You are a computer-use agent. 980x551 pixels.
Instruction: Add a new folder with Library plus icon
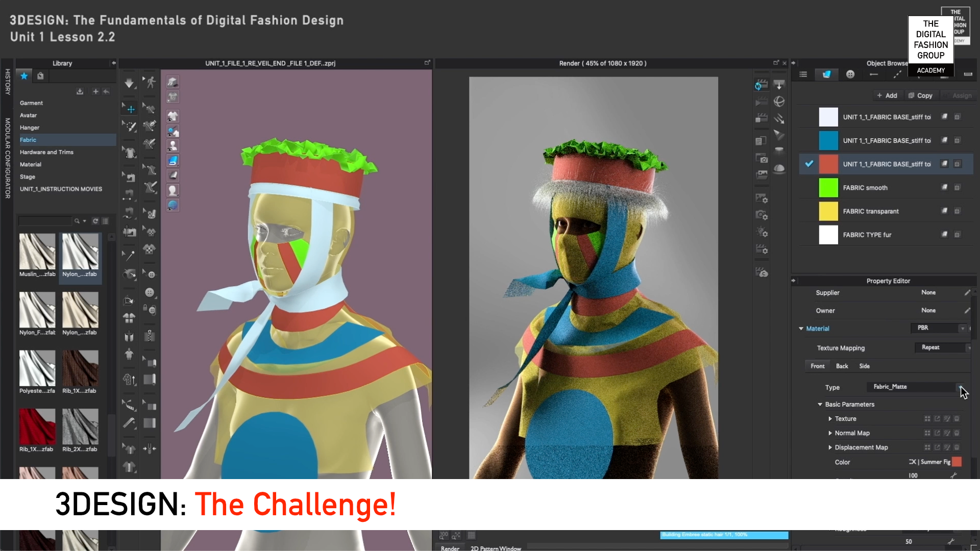point(95,91)
